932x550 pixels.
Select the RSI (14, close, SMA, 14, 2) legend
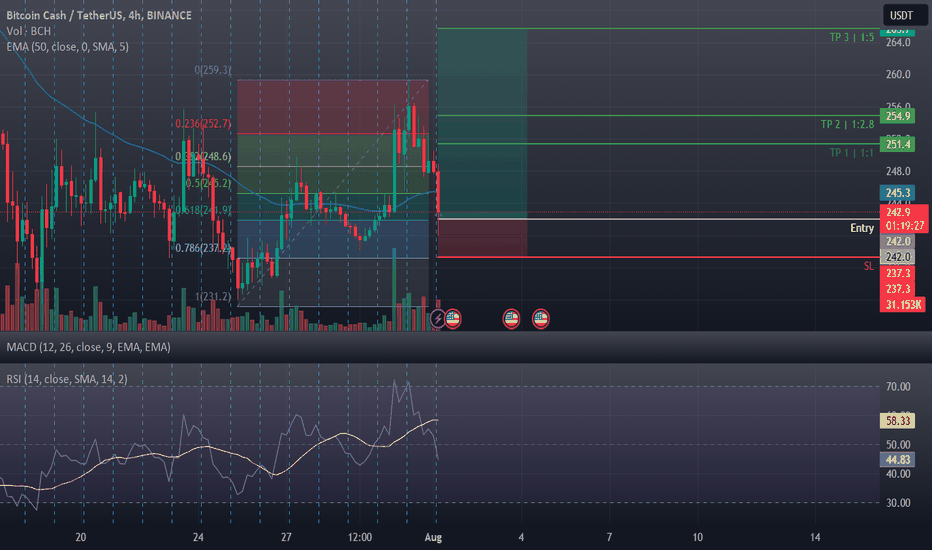(67, 379)
